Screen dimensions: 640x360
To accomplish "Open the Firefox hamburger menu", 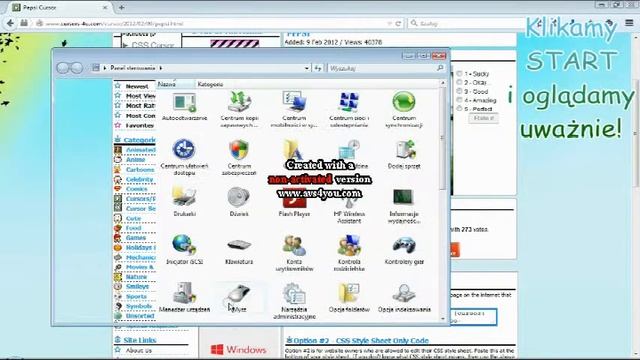I will (x=629, y=23).
